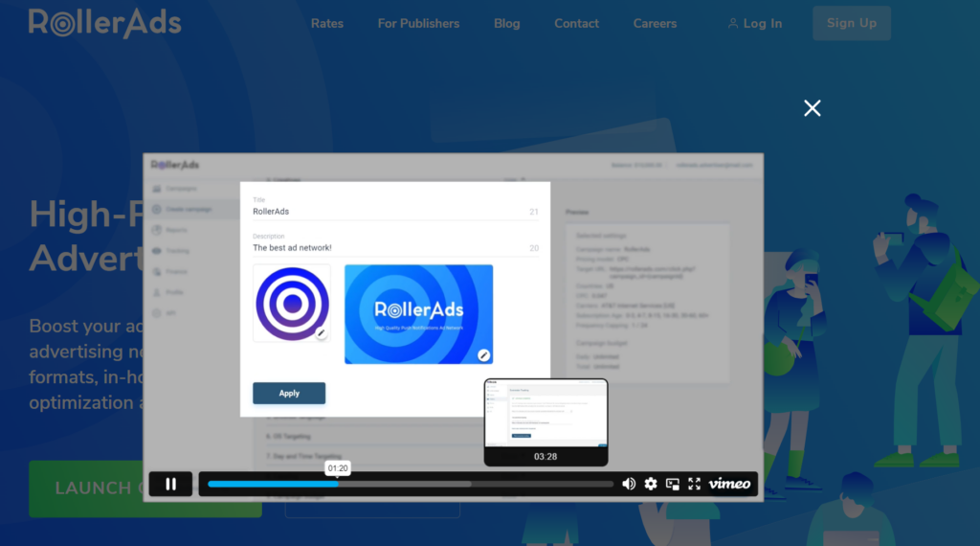Click the Sign Up button

(x=851, y=23)
